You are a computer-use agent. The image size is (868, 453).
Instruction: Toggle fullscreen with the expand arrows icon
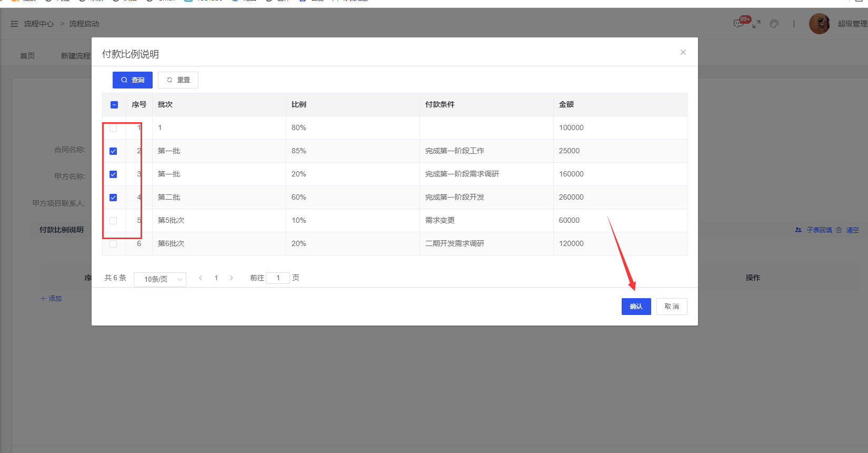point(756,24)
